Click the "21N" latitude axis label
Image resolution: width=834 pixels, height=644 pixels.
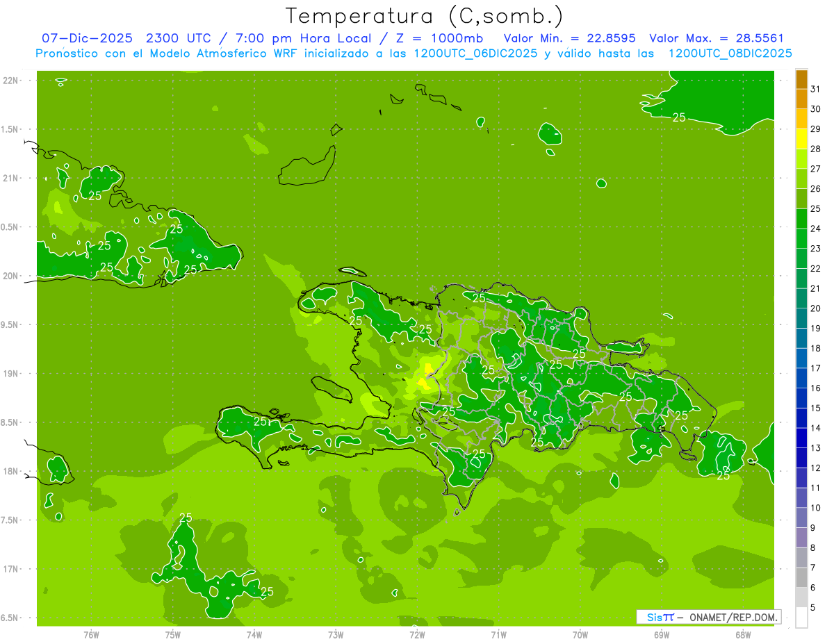coord(12,179)
